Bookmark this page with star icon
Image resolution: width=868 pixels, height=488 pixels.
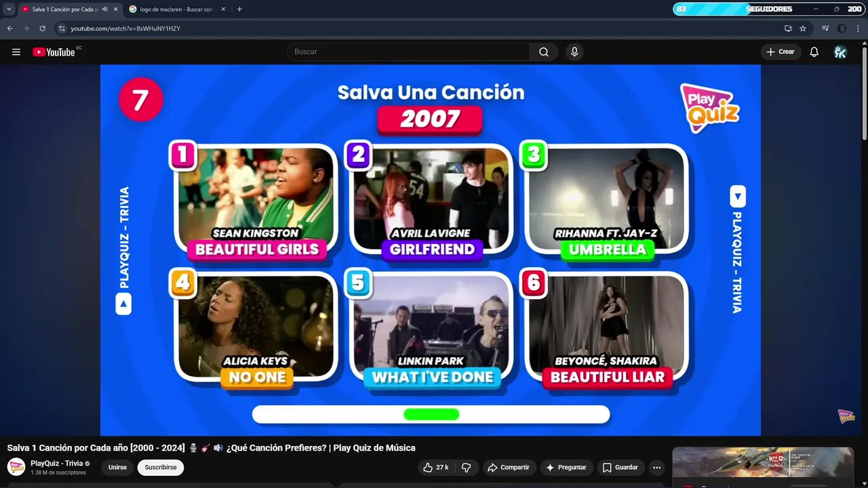pos(803,28)
